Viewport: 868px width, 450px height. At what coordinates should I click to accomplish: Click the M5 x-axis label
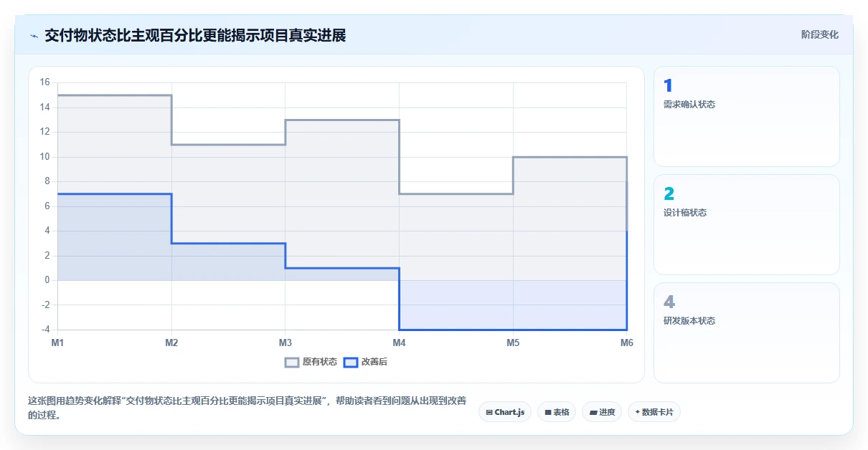(x=513, y=343)
